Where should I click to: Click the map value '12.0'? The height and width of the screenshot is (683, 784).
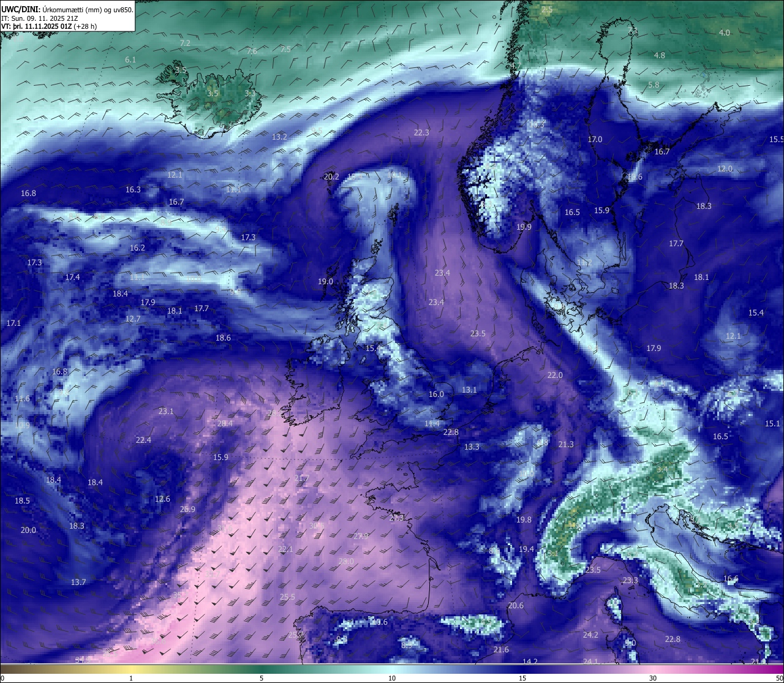(725, 169)
